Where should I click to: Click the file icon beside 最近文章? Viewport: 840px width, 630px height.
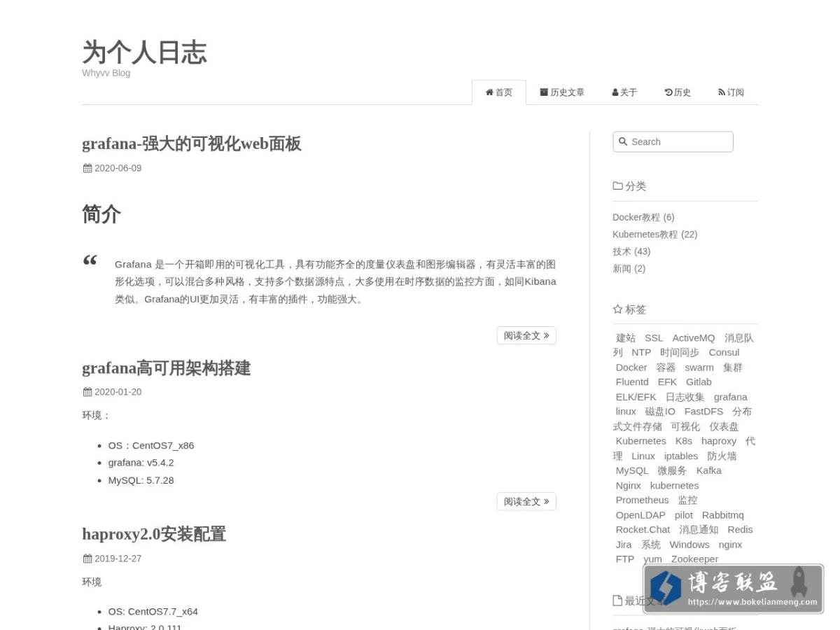point(617,601)
